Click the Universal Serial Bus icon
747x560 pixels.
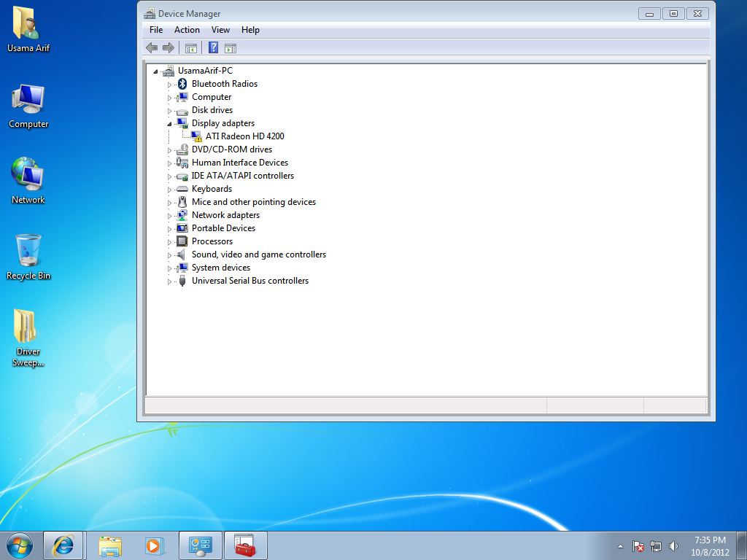click(x=182, y=281)
